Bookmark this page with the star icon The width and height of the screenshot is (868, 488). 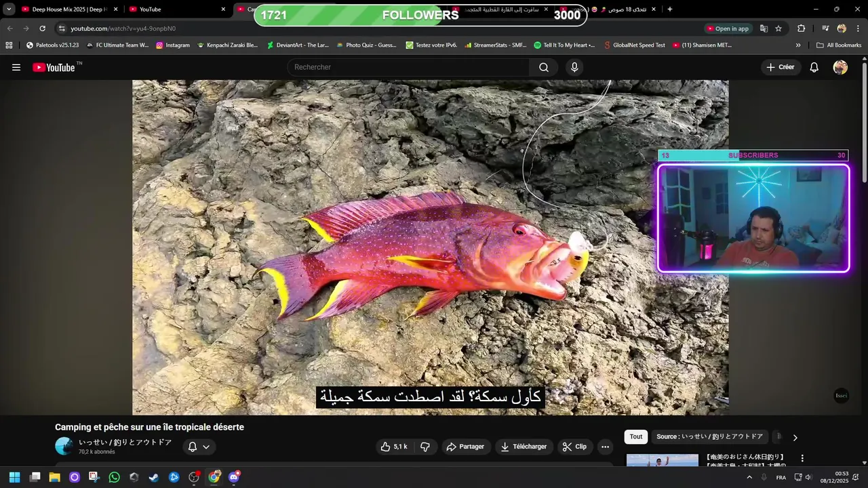pos(778,28)
